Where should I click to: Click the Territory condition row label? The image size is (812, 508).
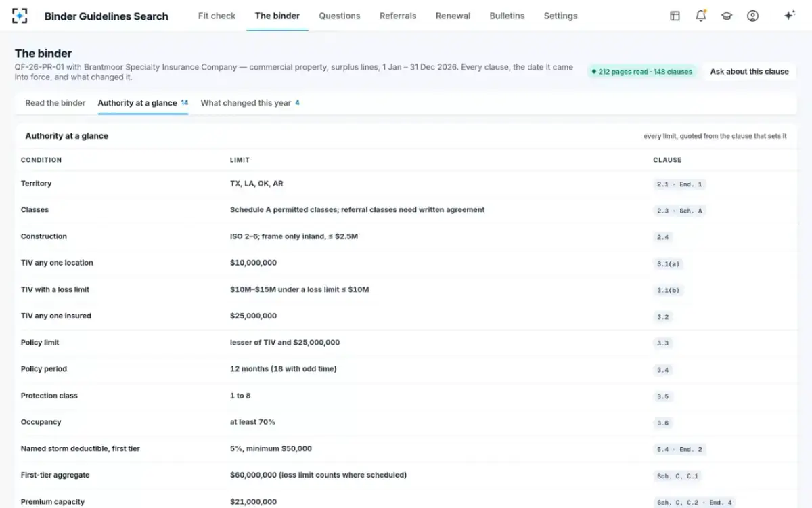click(36, 184)
